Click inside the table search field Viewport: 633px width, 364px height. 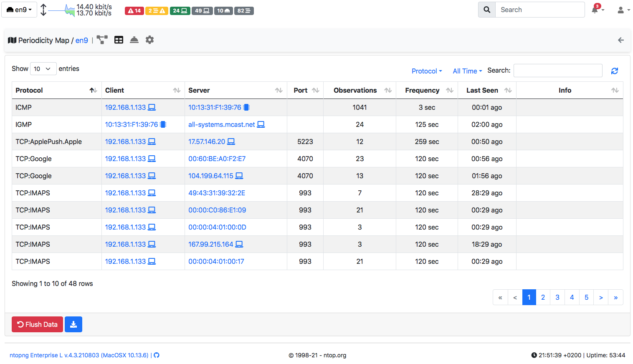tap(558, 71)
